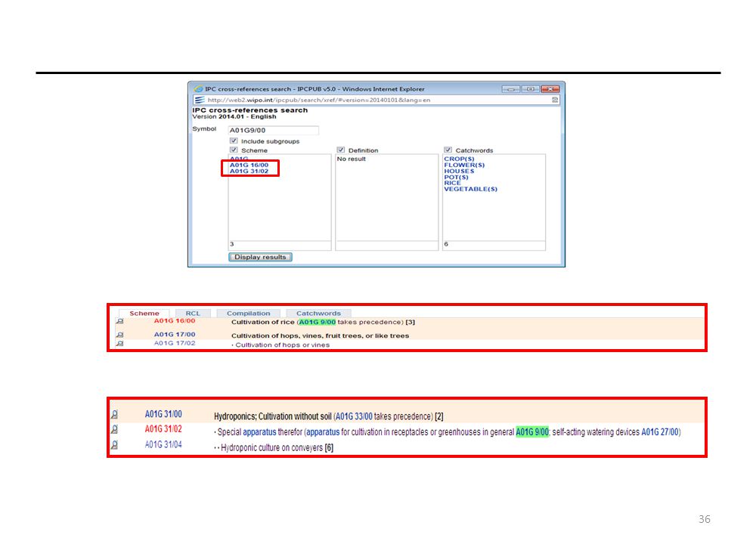Click magnifier icon beside A01G 17/02 row
Viewport: 756px width, 544px height.
[x=119, y=344]
